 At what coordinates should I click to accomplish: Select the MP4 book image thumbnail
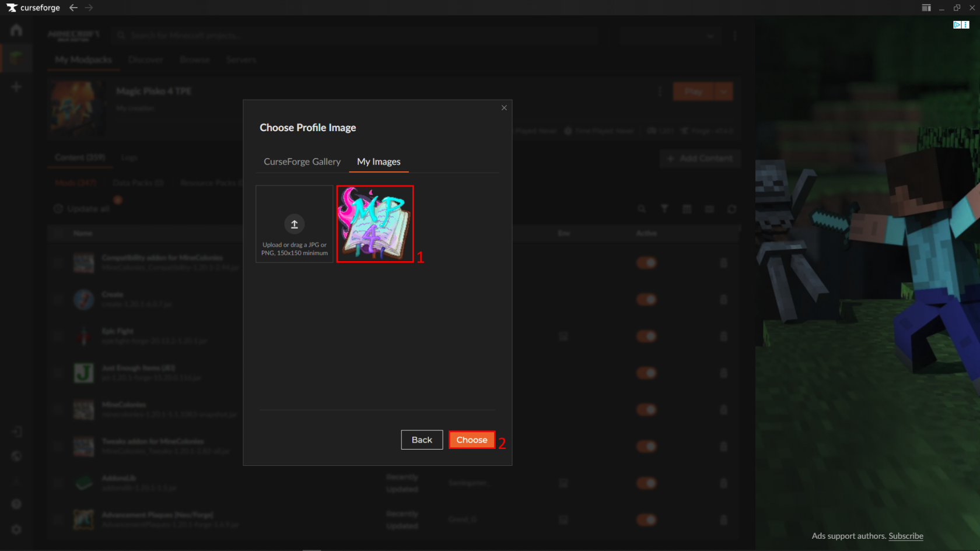(375, 224)
